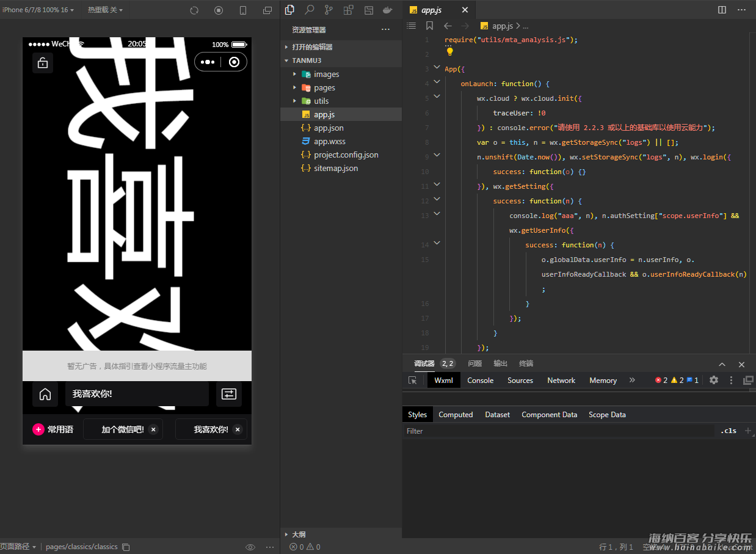Show more devtools tabs chevron
The height and width of the screenshot is (554, 756).
point(632,380)
